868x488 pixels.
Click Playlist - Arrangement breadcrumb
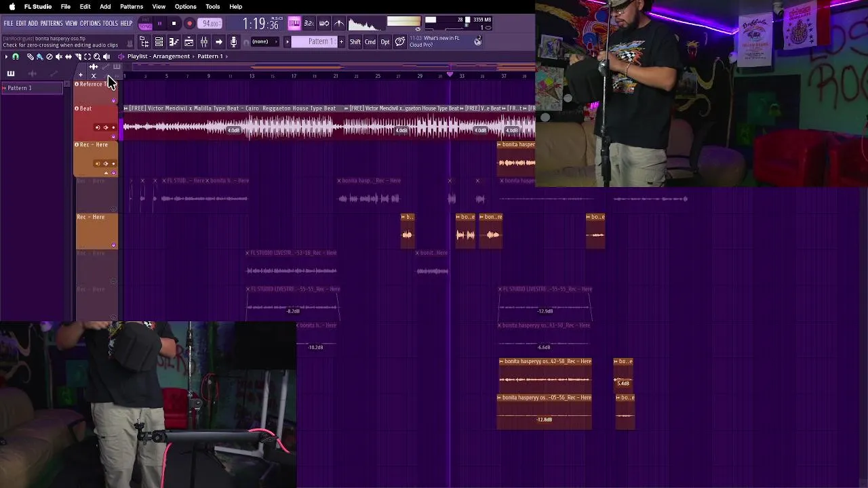[159, 56]
